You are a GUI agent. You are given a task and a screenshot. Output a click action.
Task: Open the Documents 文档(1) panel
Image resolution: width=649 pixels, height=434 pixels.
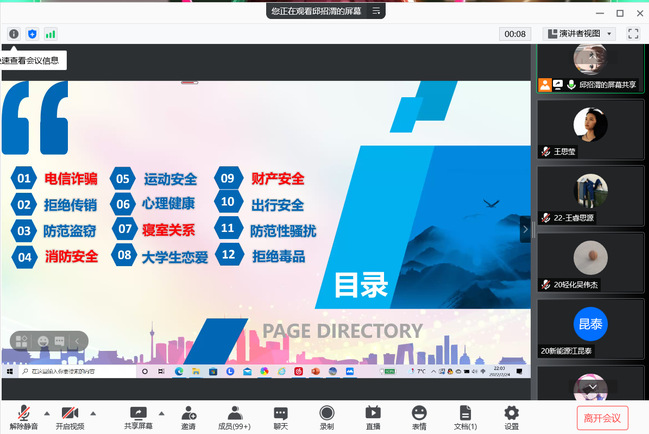pos(465,416)
